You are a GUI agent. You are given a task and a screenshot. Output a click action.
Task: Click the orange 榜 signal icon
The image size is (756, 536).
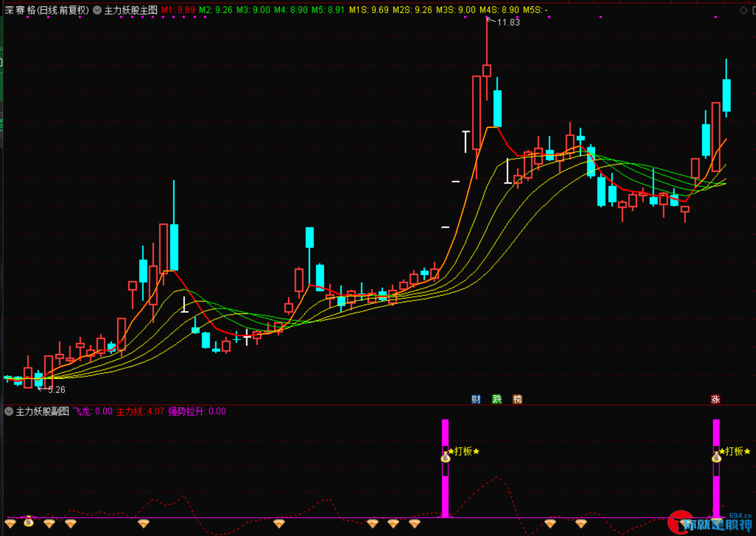pyautogui.click(x=517, y=399)
